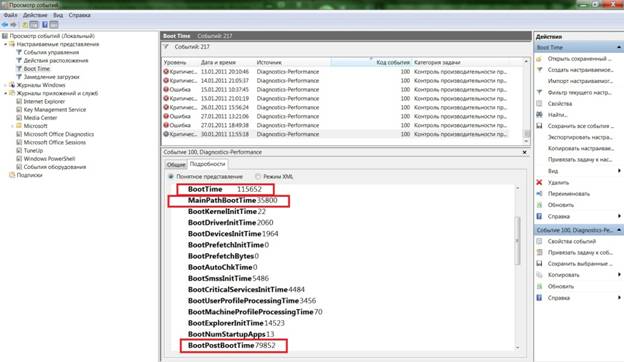The width and height of the screenshot is (624, 362).
Task: Open the Вид menu in menu bar
Action: 58,15
